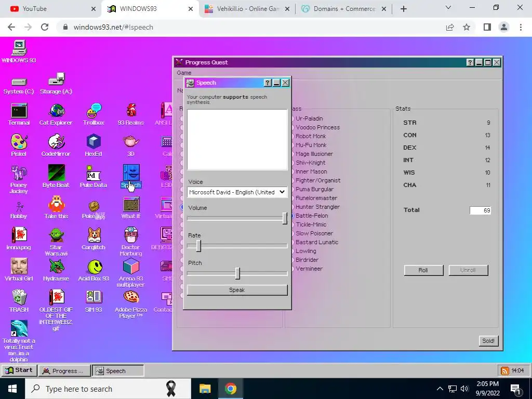Open the SIM 93 icon

pos(94,301)
